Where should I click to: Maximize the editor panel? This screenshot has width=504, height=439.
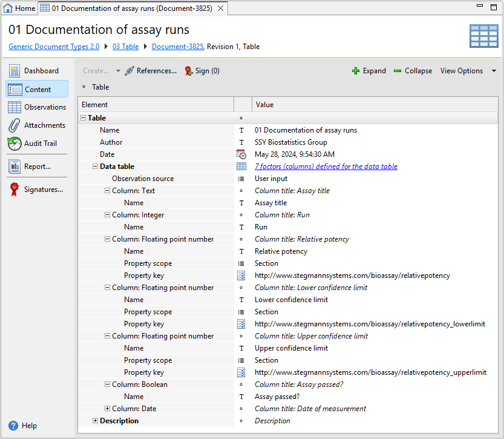(494, 7)
